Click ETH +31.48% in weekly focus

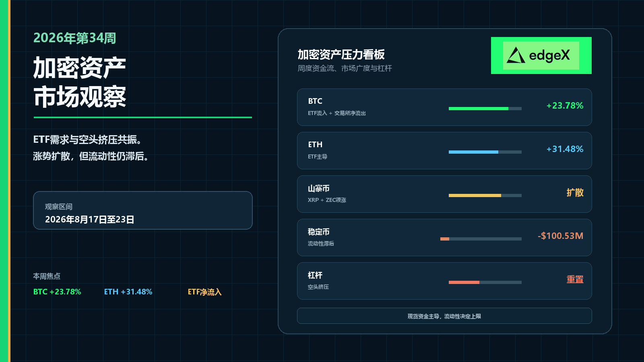128,292
